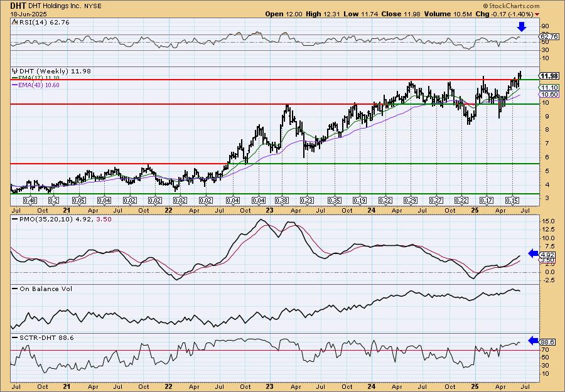Click the 11.98 price tag on the right axis
The height and width of the screenshot is (392, 565).
549,76
